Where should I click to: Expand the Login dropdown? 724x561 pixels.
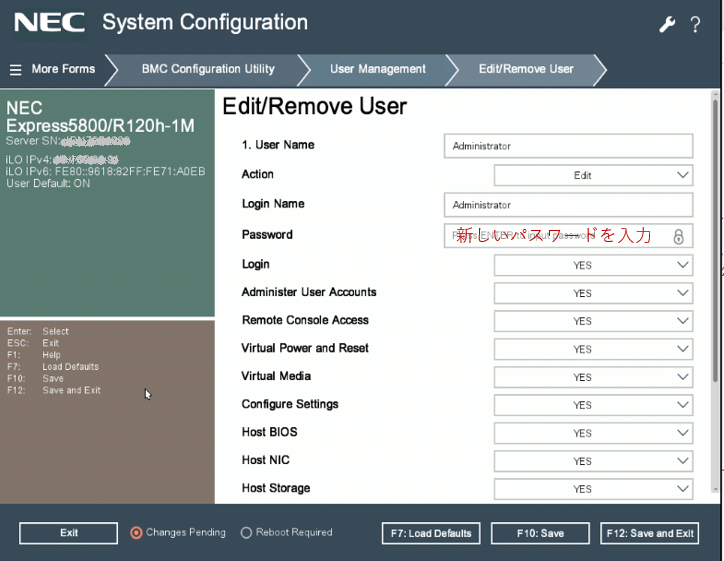[x=593, y=265]
